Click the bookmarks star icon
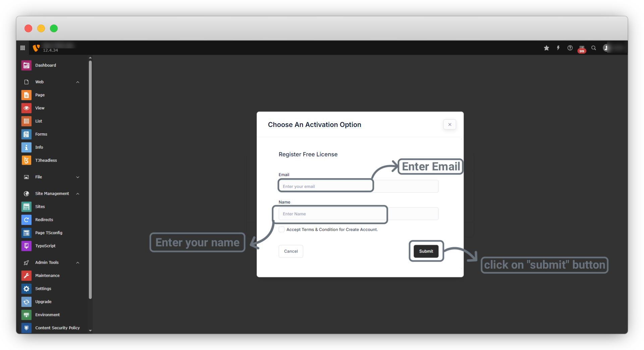This screenshot has width=644, height=350. 546,48
